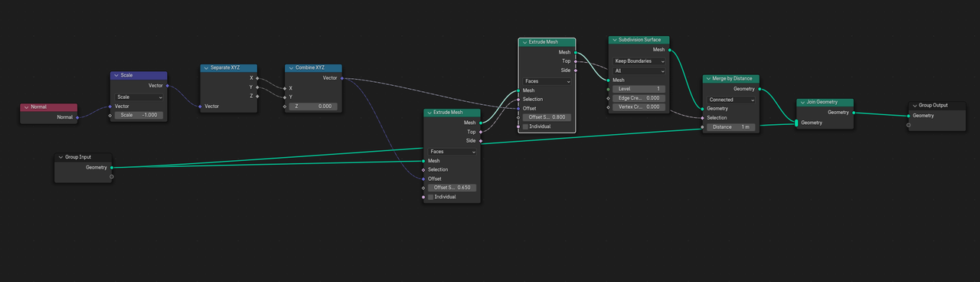Click the Vector output socket of Scale node
This screenshot has height=282, width=980.
tap(168, 86)
